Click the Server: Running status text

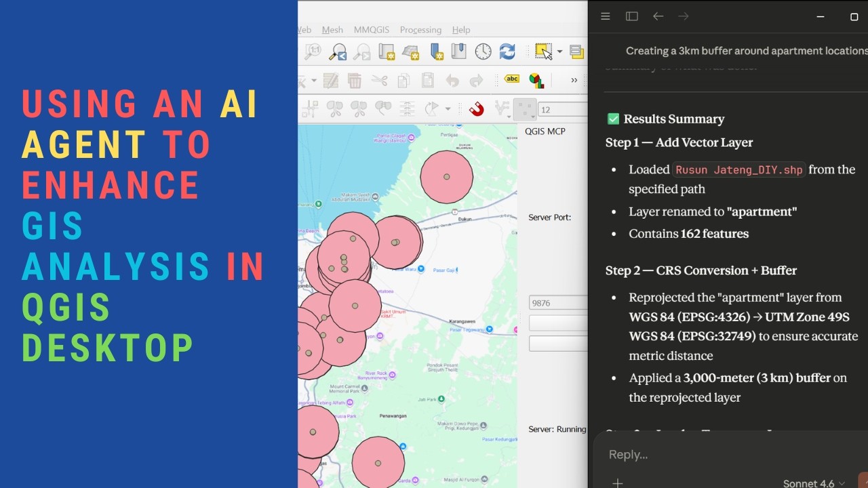click(x=557, y=429)
